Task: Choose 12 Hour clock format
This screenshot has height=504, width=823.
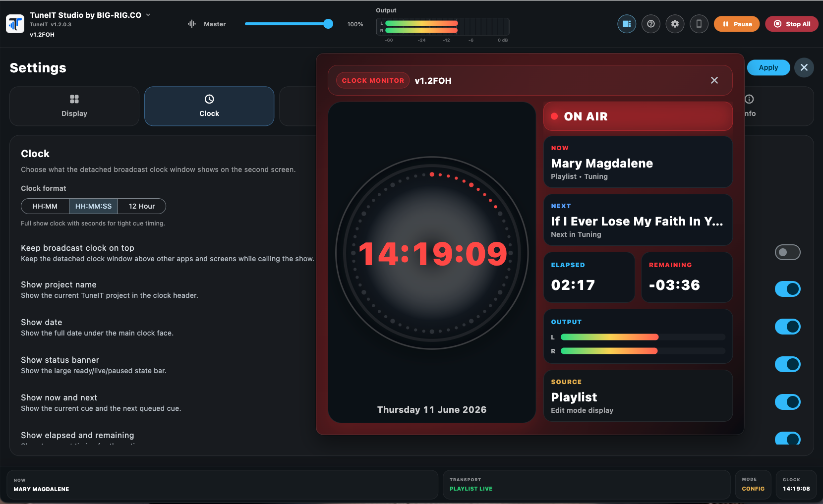Action: (x=142, y=206)
